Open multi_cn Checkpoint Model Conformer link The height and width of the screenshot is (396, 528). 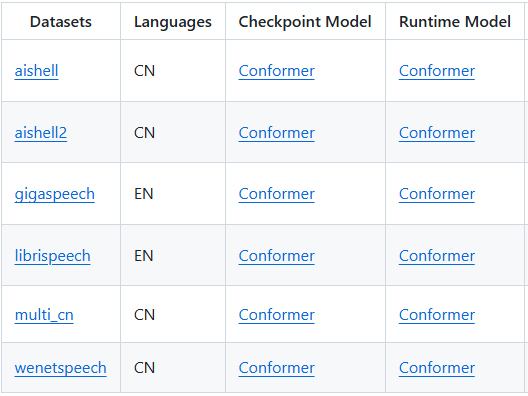(276, 315)
